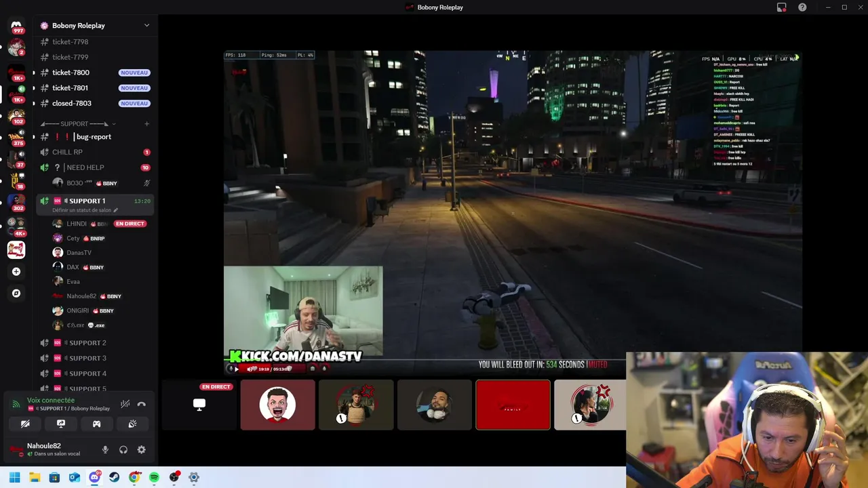Click the Voix connectée status text
Screen dimensions: 868x488
click(51, 401)
